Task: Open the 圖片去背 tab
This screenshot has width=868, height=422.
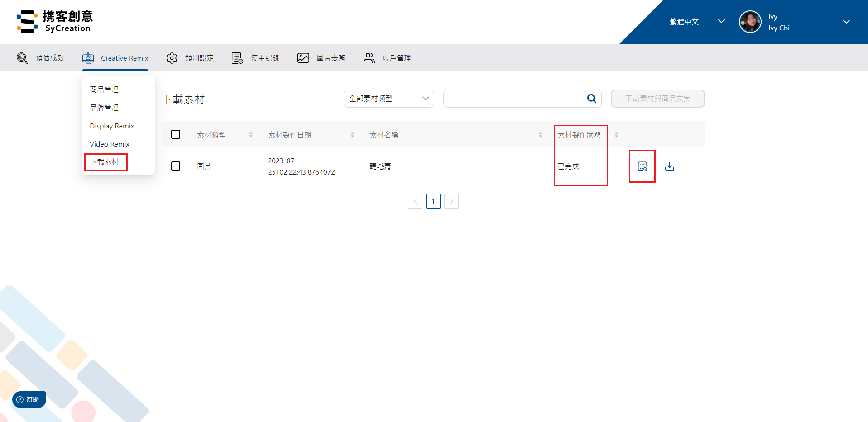Action: (321, 58)
